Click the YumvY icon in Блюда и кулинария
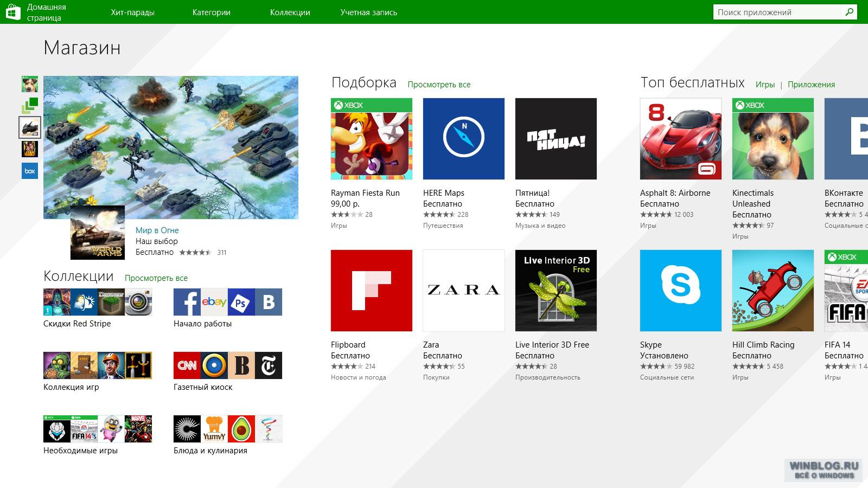This screenshot has height=488, width=868. tap(214, 429)
